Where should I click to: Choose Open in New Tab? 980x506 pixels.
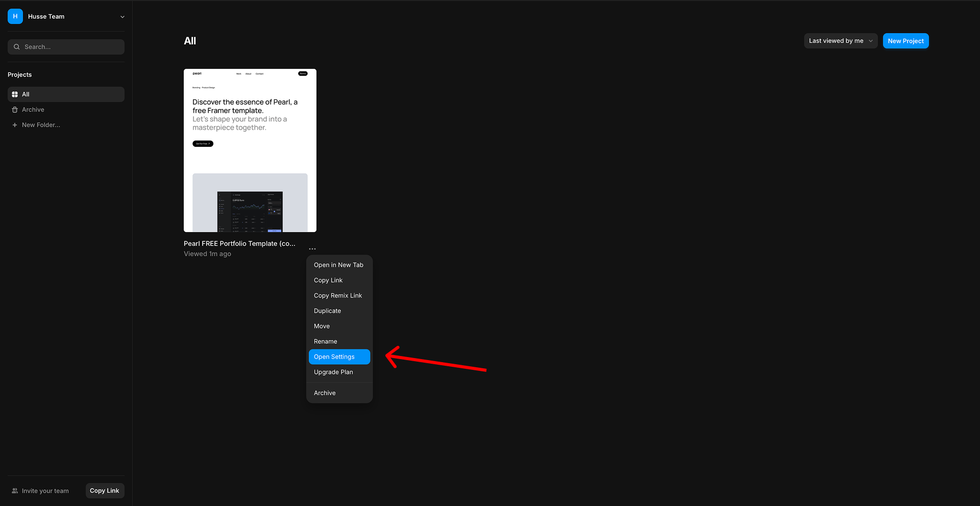339,265
